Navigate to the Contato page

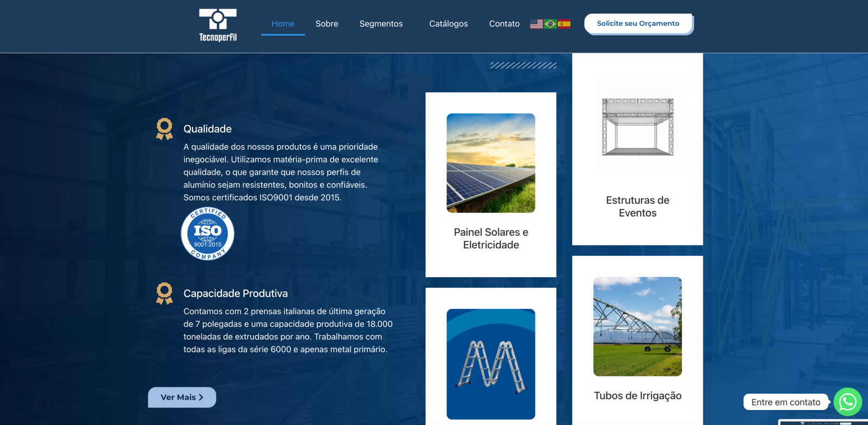(504, 24)
